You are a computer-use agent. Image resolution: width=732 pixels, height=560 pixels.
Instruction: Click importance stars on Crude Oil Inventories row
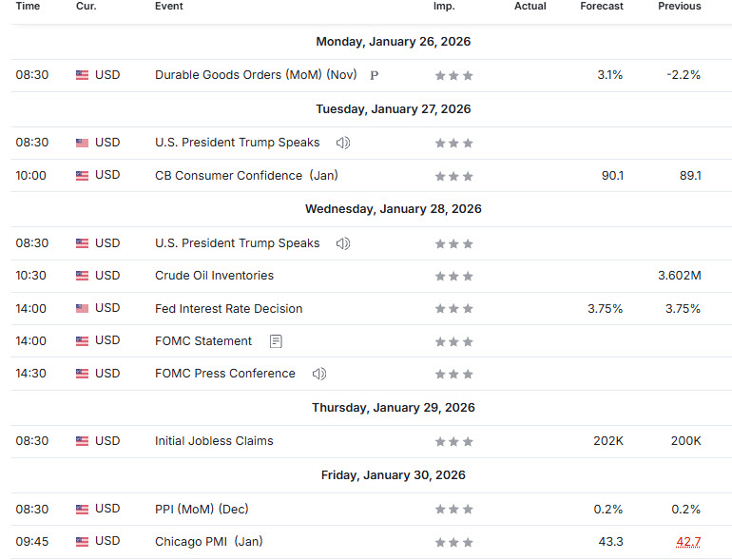[453, 277]
